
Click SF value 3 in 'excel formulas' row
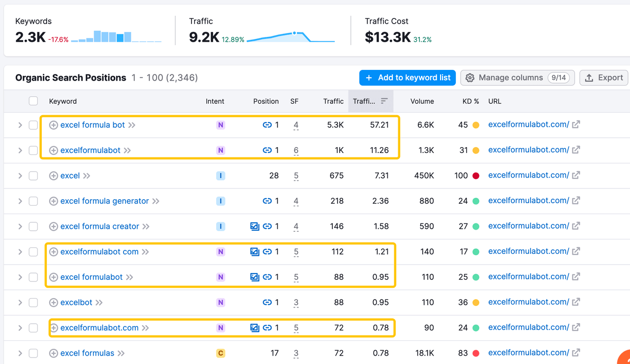point(296,353)
